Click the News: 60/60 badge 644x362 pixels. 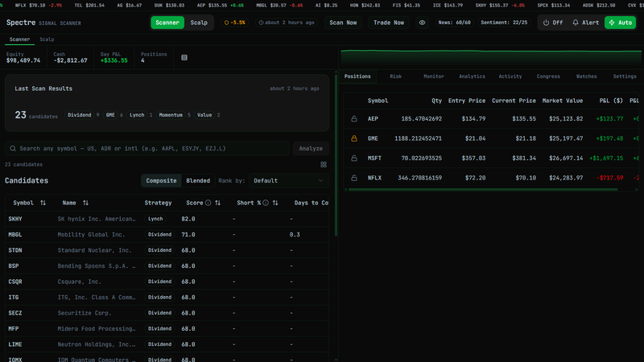point(454,23)
